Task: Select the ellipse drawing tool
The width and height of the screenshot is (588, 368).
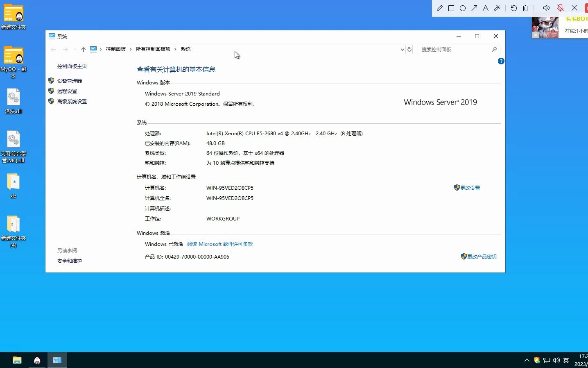Action: (463, 8)
